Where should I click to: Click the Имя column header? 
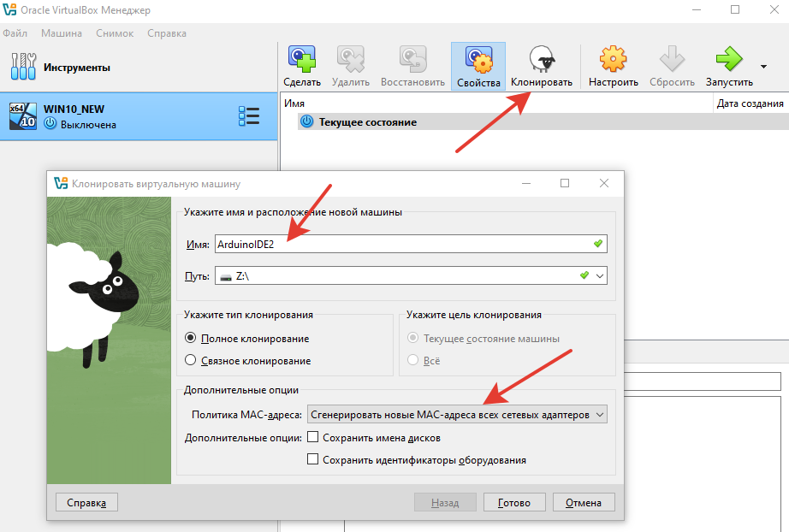coord(496,103)
